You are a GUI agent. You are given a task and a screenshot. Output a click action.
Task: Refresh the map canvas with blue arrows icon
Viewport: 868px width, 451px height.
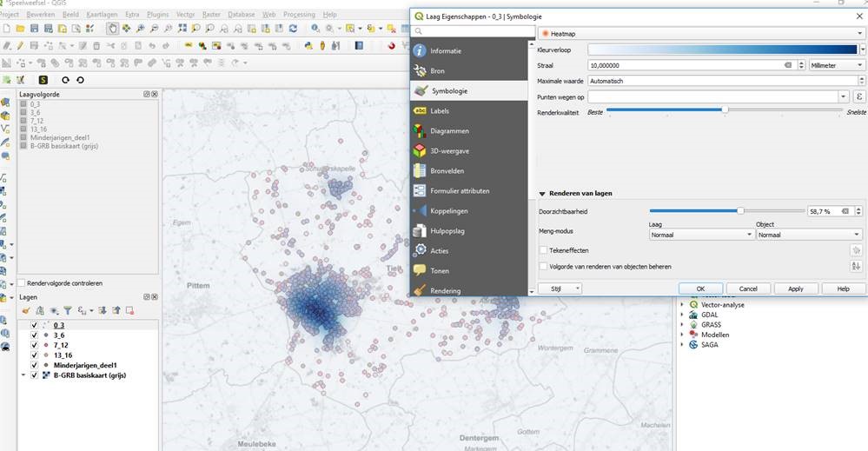coord(294,28)
